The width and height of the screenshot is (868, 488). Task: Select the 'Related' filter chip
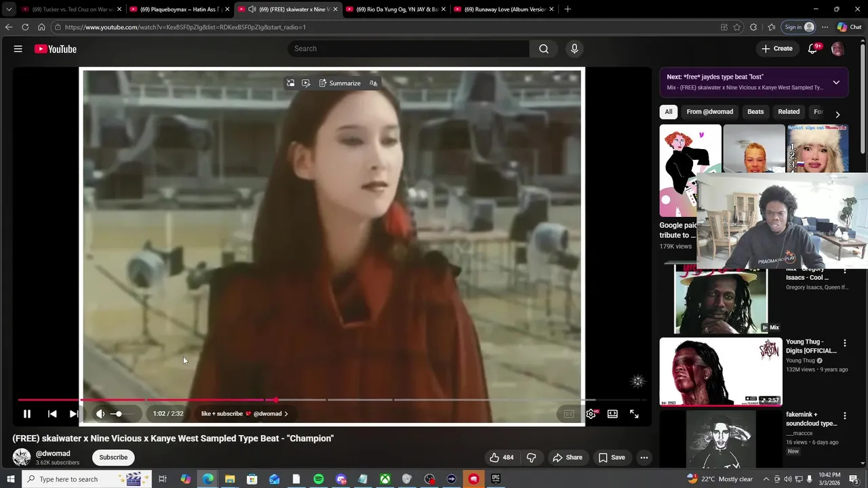click(789, 112)
